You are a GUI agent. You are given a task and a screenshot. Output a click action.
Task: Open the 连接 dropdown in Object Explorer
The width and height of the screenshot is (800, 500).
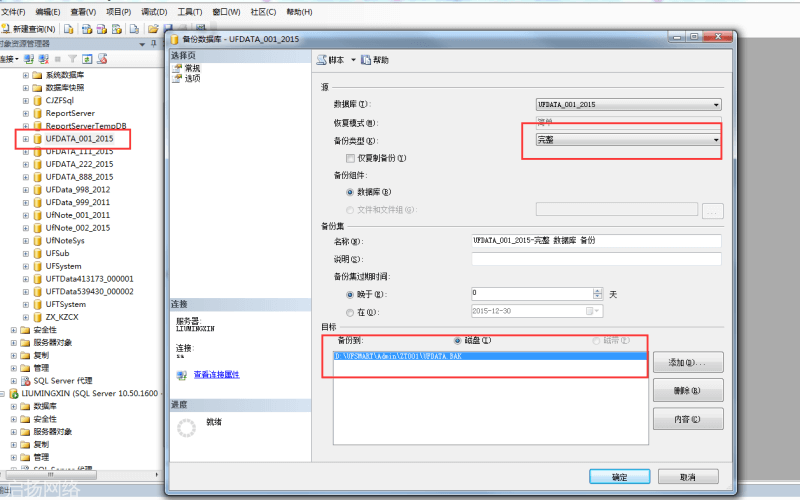coord(10,59)
